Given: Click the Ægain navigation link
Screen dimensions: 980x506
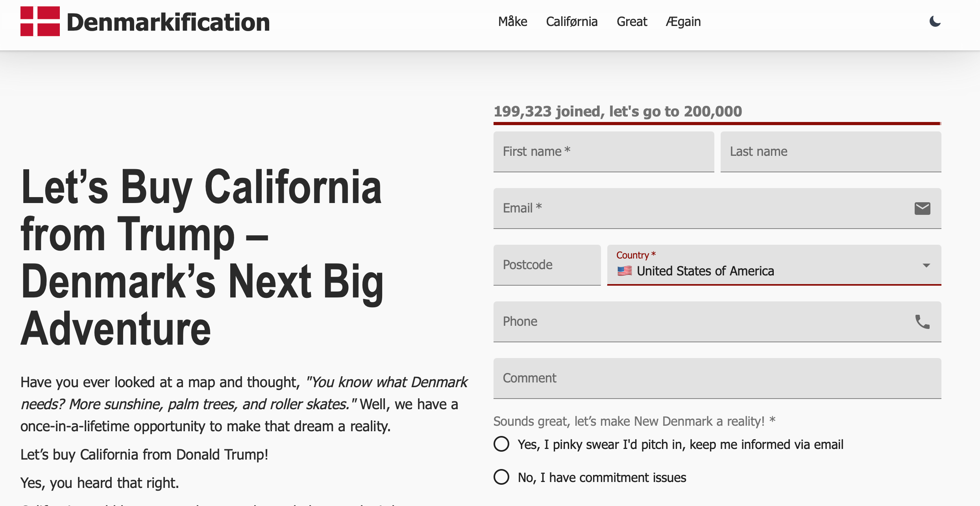Looking at the screenshot, I should point(683,22).
